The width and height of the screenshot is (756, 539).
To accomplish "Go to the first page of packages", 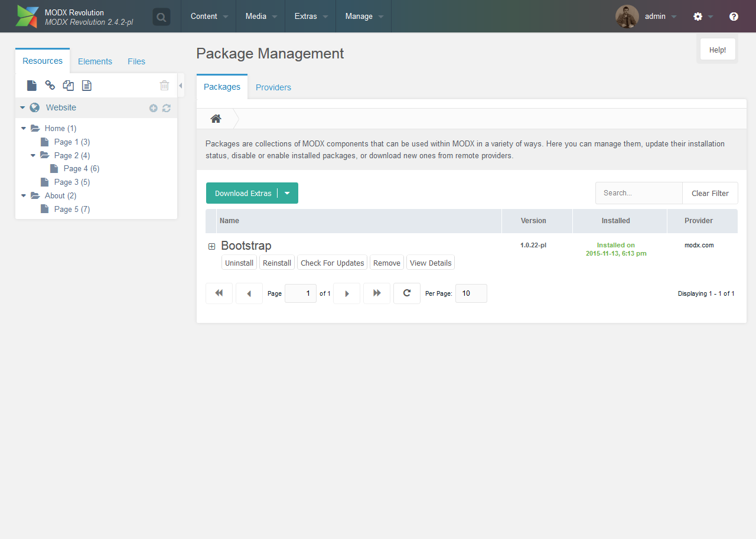I will point(219,293).
